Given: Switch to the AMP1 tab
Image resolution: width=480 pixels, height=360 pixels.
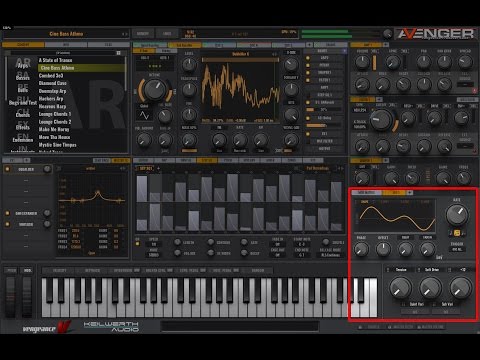Looking at the screenshot, I should coord(366,44).
